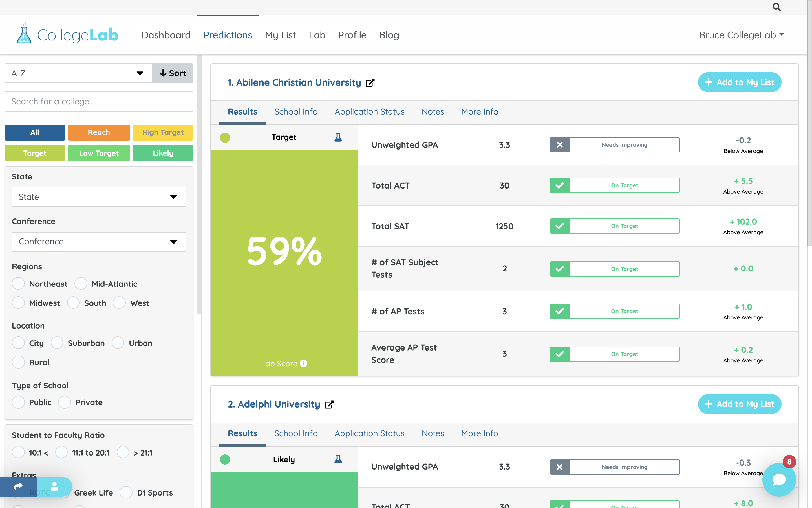Click checkmark icon on Total SAT row
The width and height of the screenshot is (812, 508).
pyautogui.click(x=560, y=226)
